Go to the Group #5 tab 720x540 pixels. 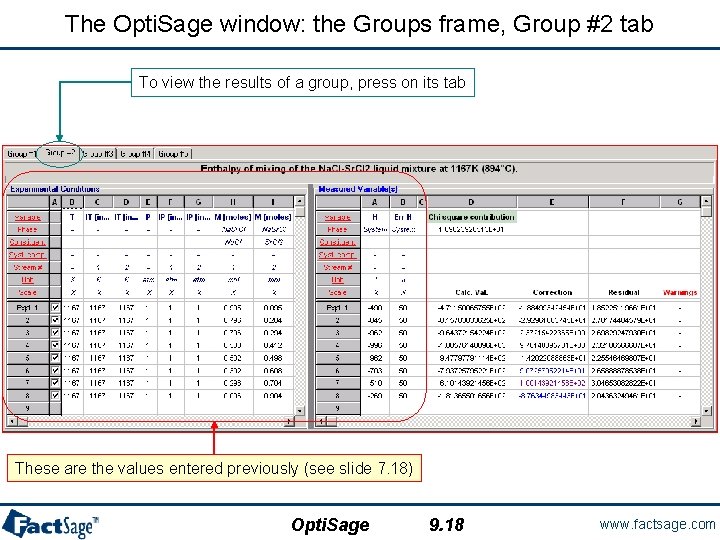click(x=174, y=154)
